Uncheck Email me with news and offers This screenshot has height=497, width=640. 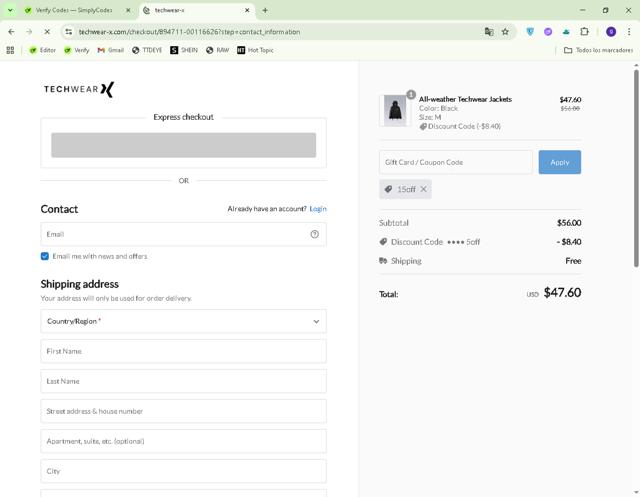tap(45, 256)
